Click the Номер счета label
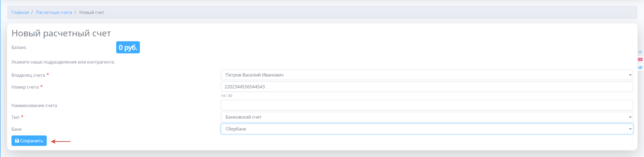This screenshot has width=644, height=157. 25,87
